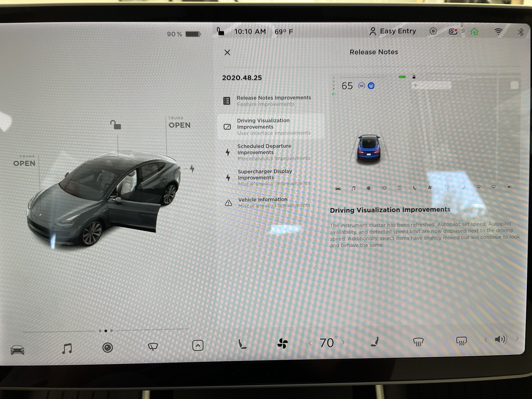Toggle the rear window defrost icon
Viewport: 532px width, 399px height.
coord(461,341)
